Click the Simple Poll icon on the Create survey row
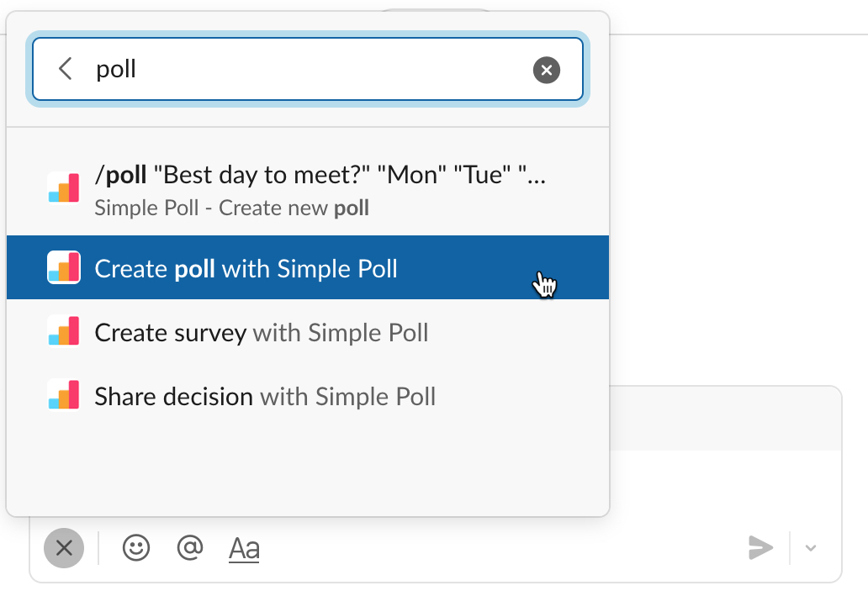The width and height of the screenshot is (868, 612). (63, 331)
